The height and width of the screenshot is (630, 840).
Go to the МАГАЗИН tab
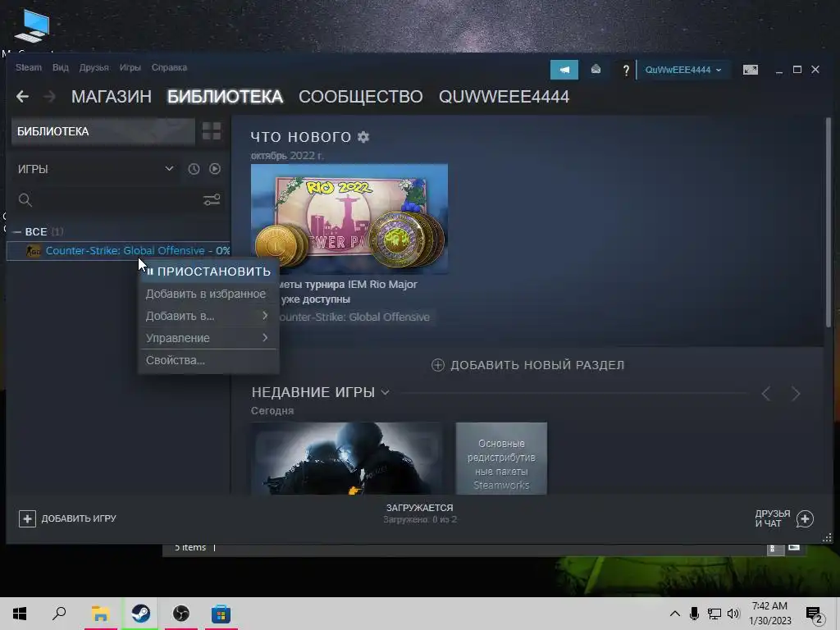(x=112, y=97)
